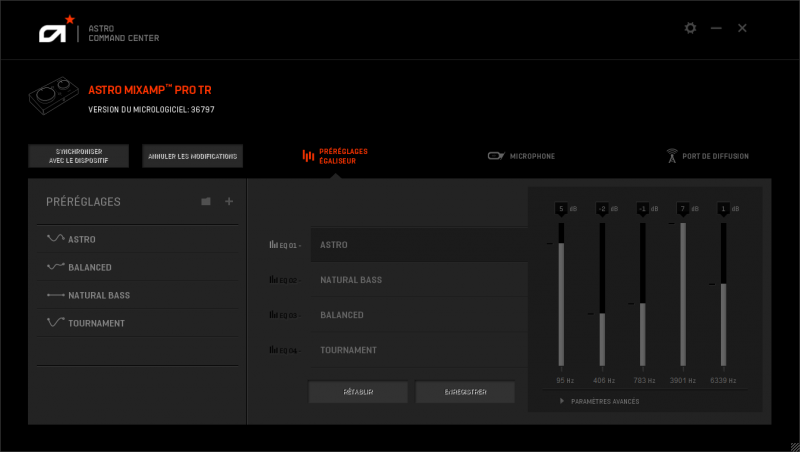Open preset folder icon in Préréglages
800x452 pixels.
206,202
